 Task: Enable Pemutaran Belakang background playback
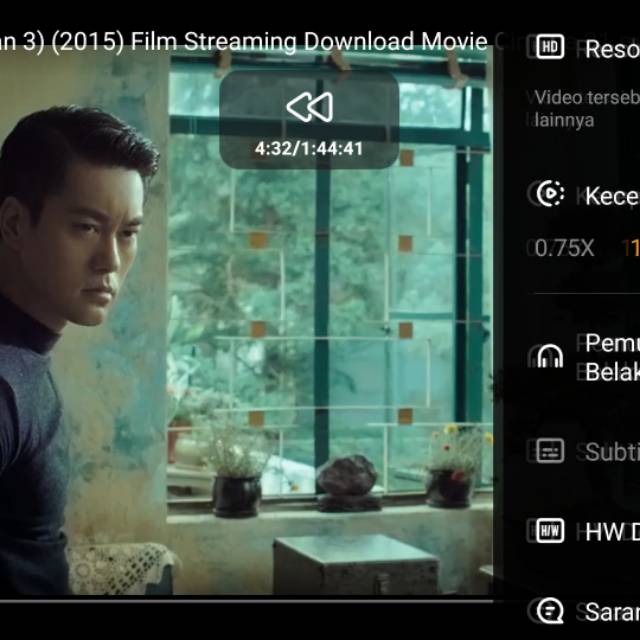point(611,357)
